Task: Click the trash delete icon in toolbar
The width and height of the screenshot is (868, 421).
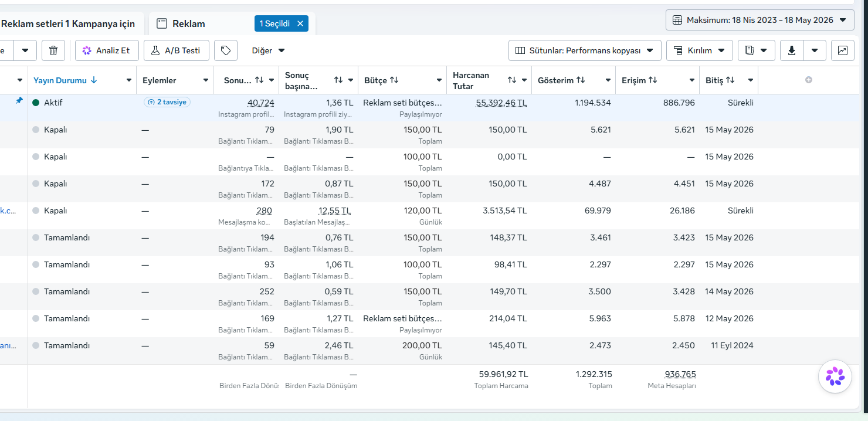Action: [x=53, y=50]
